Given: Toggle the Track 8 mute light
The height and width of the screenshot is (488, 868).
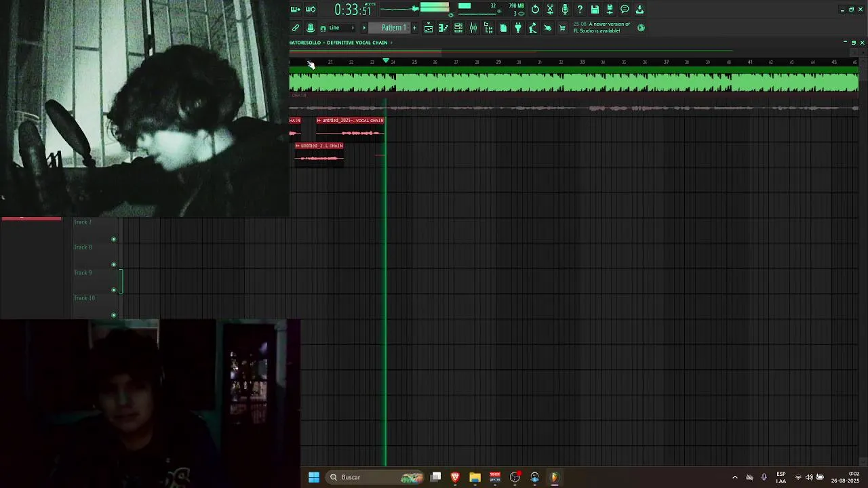Looking at the screenshot, I should pos(113,264).
